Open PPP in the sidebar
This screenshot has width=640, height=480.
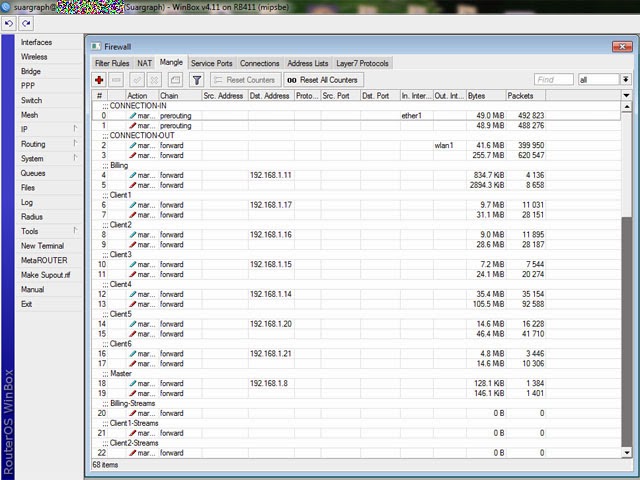[x=49, y=86]
